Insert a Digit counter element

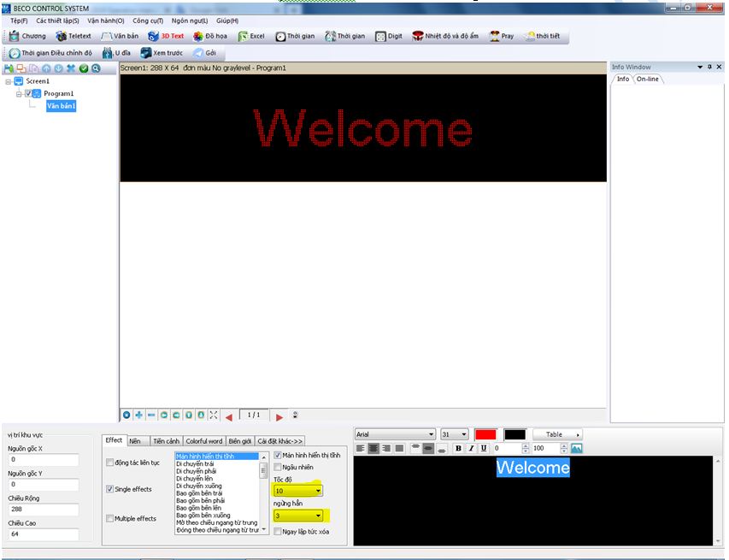[389, 36]
